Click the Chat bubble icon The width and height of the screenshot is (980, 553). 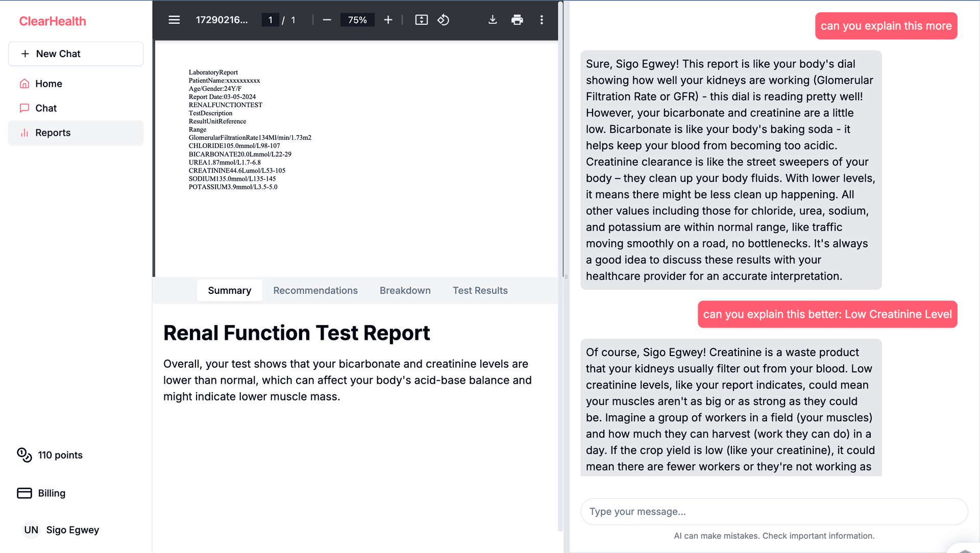pos(24,108)
